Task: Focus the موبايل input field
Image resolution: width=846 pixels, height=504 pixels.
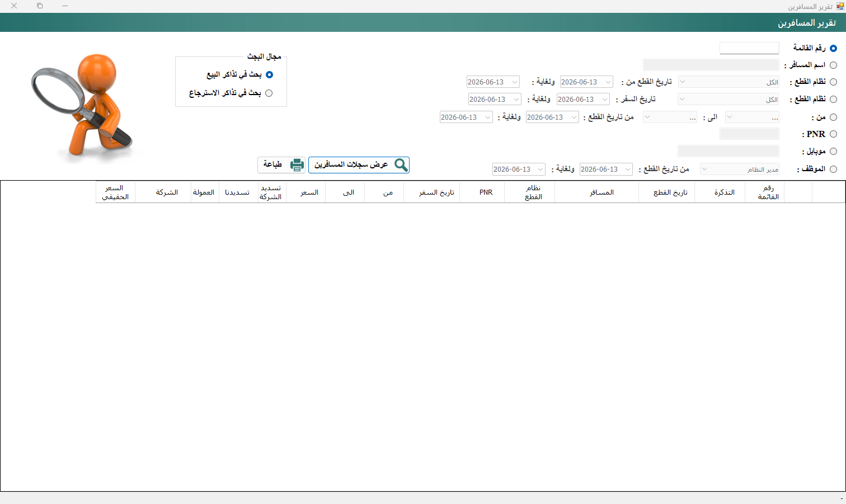Action: (x=728, y=151)
